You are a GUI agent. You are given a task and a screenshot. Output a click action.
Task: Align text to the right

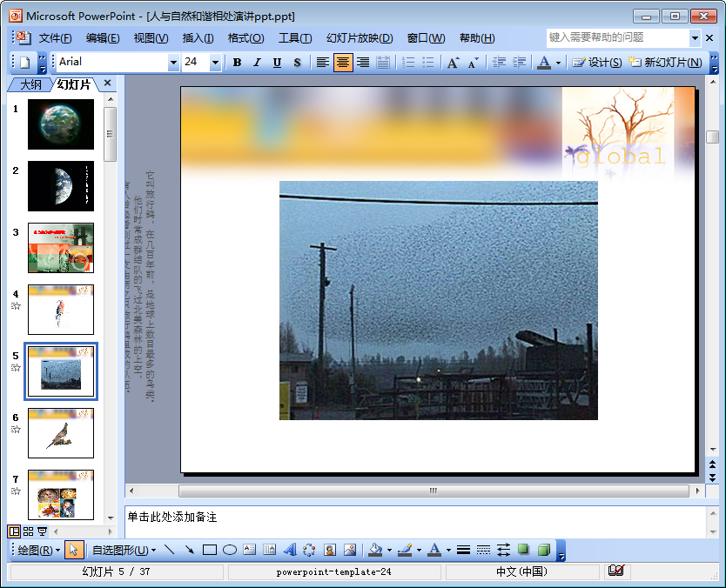point(362,63)
